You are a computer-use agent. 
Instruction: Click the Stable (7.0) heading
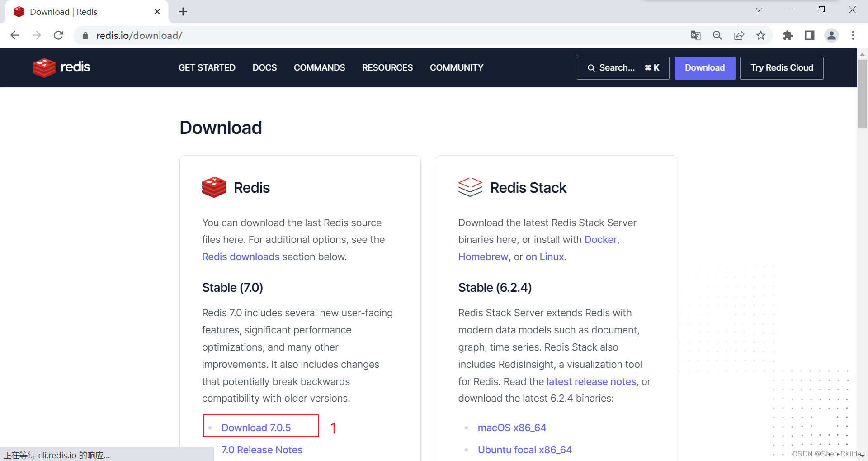point(232,288)
